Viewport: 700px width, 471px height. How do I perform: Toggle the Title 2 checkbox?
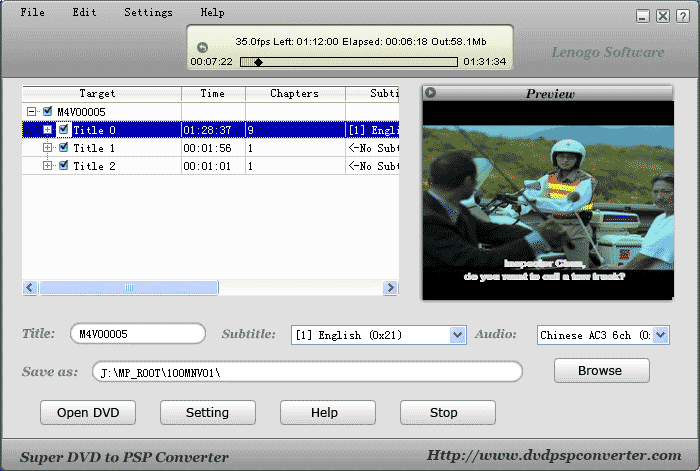[x=64, y=166]
